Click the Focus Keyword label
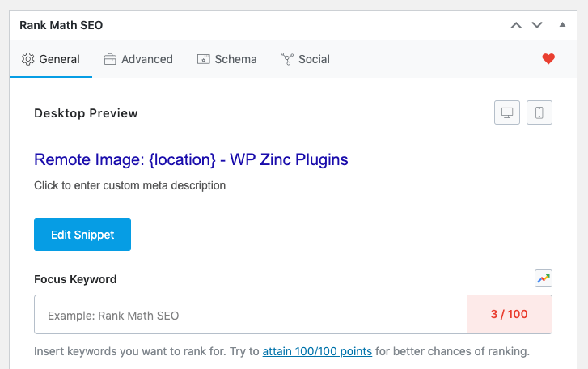 pyautogui.click(x=75, y=279)
